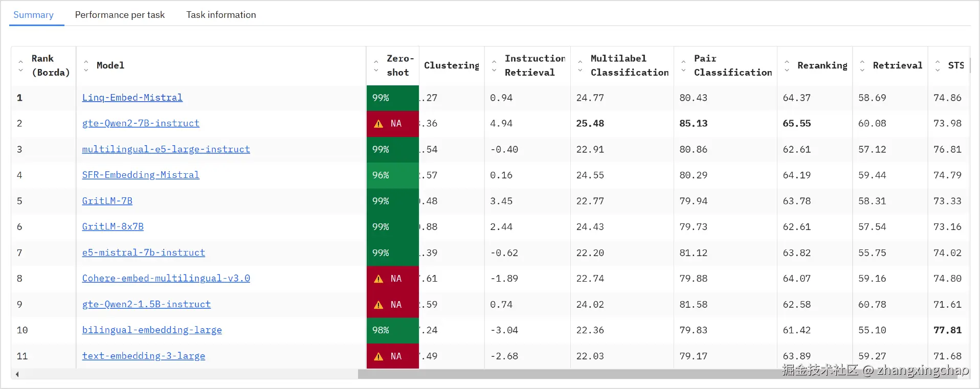
Task: Open the multilingual-e5-large-instruct model link
Action: point(166,149)
